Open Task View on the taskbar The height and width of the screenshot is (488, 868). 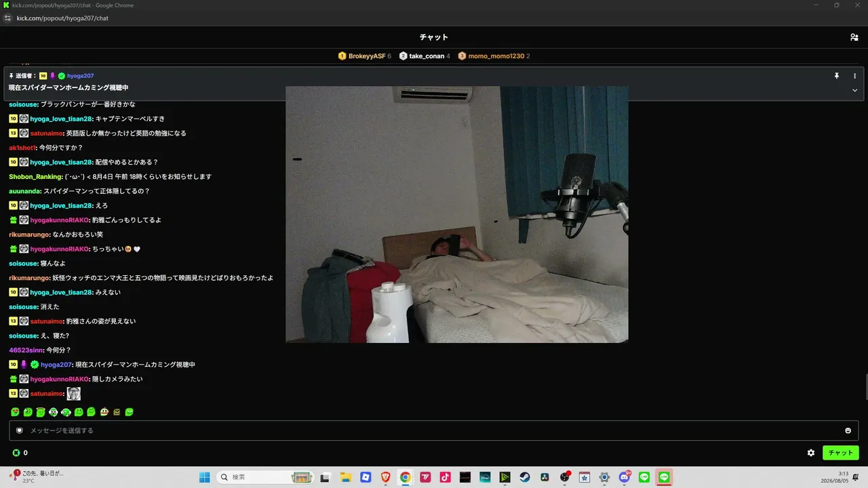click(325, 477)
